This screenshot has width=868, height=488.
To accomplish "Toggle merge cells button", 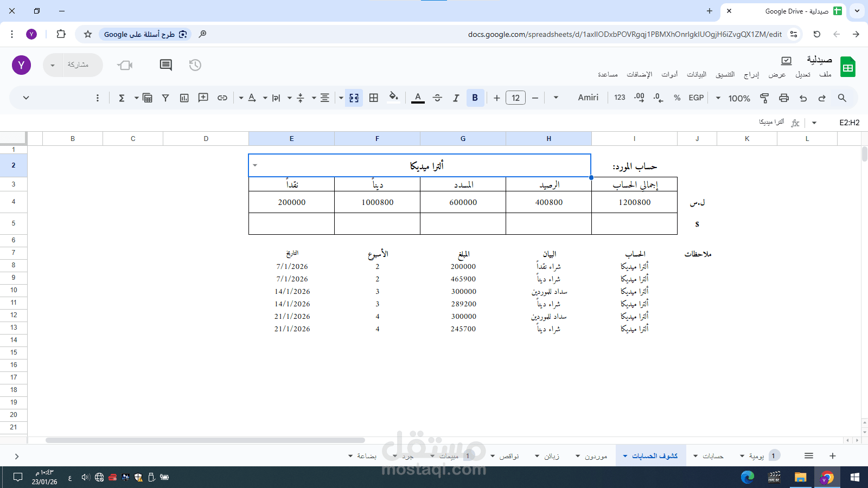I will tap(354, 98).
